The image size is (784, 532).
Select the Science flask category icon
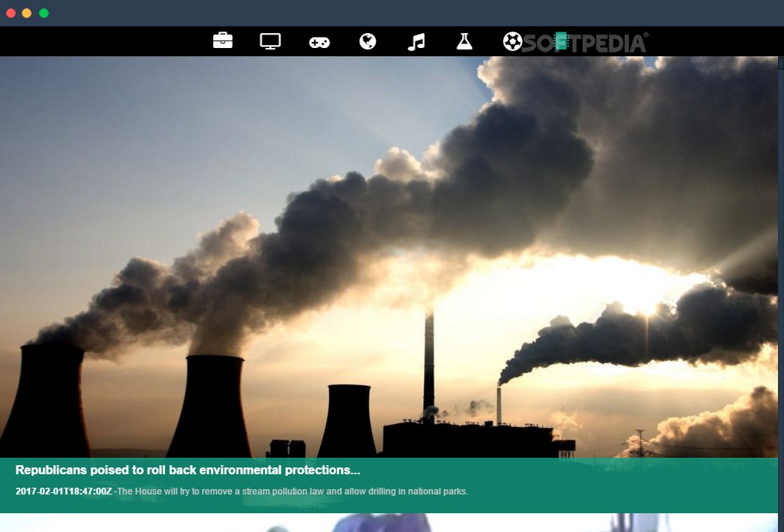(464, 41)
